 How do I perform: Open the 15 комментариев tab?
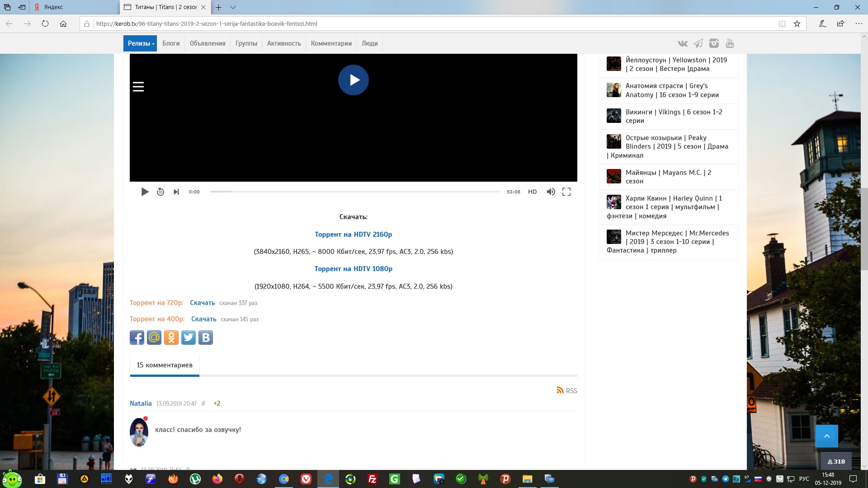[165, 365]
